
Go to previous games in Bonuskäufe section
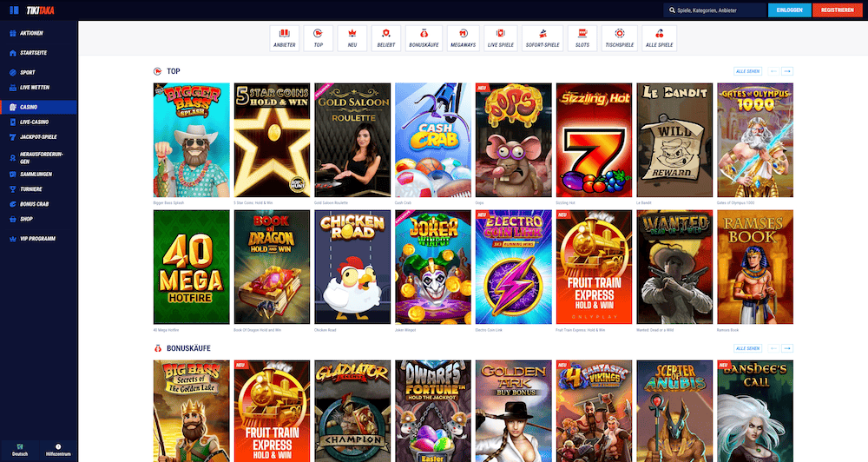tap(773, 348)
